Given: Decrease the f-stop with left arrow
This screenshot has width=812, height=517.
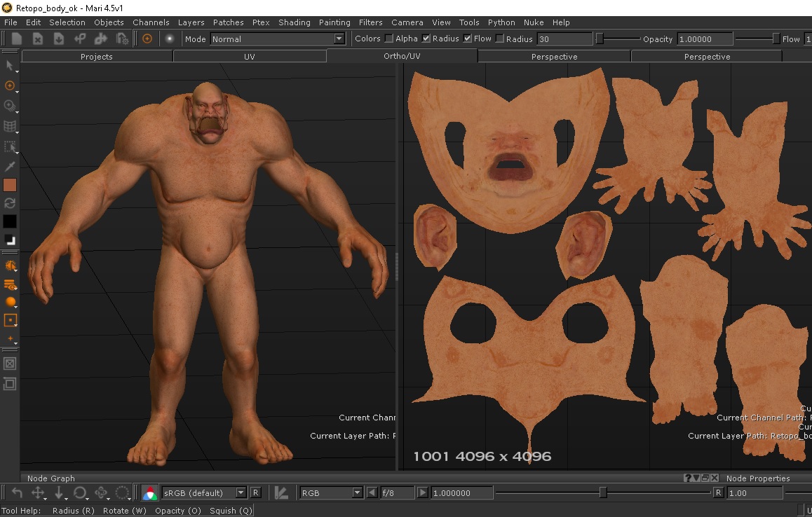Looking at the screenshot, I should point(372,492).
